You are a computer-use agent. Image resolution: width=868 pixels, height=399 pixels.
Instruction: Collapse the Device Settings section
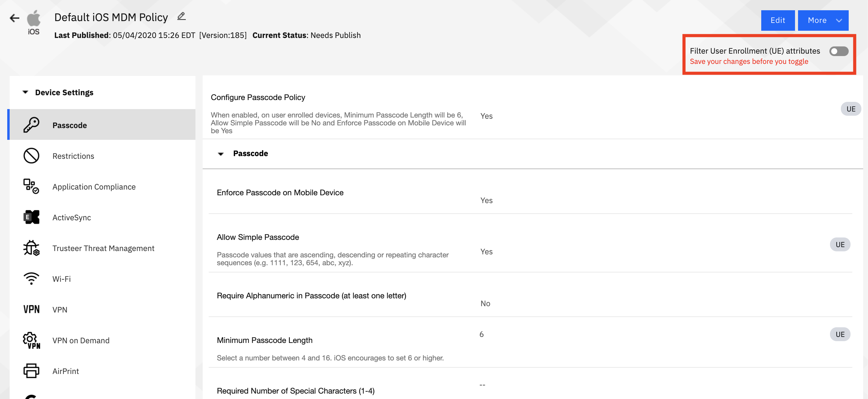pyautogui.click(x=25, y=92)
